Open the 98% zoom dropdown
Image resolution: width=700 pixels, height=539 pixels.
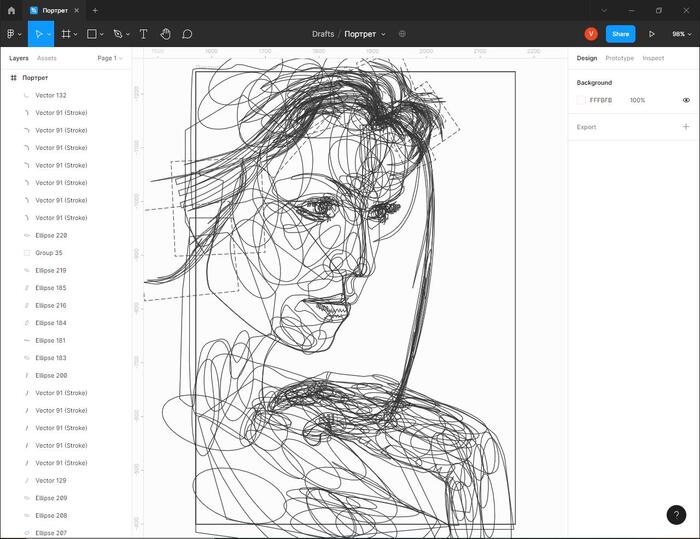[x=680, y=34]
